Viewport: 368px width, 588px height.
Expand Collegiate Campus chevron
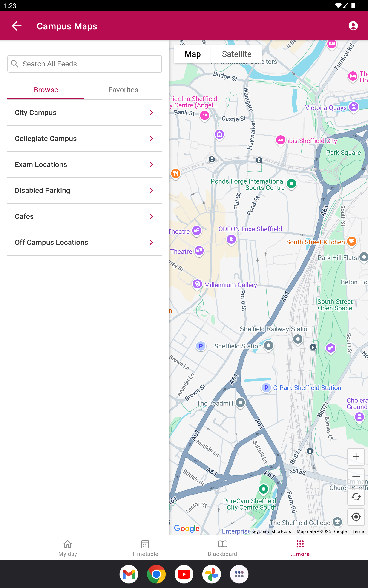[x=151, y=139]
